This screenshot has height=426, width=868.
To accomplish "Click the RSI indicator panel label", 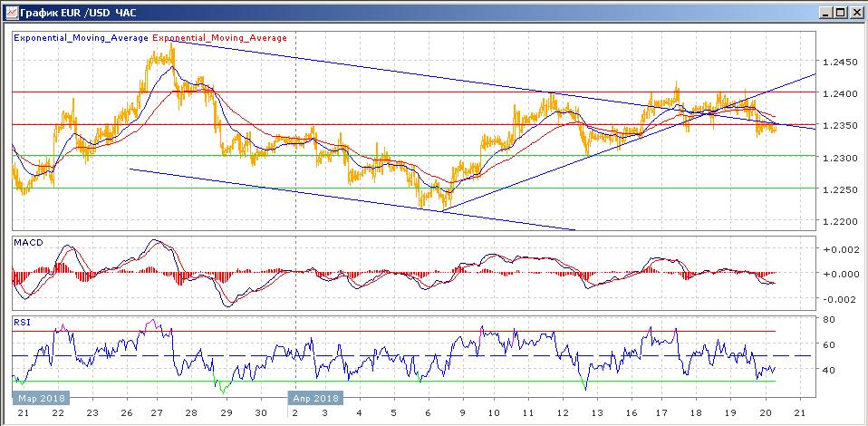I will click(22, 321).
